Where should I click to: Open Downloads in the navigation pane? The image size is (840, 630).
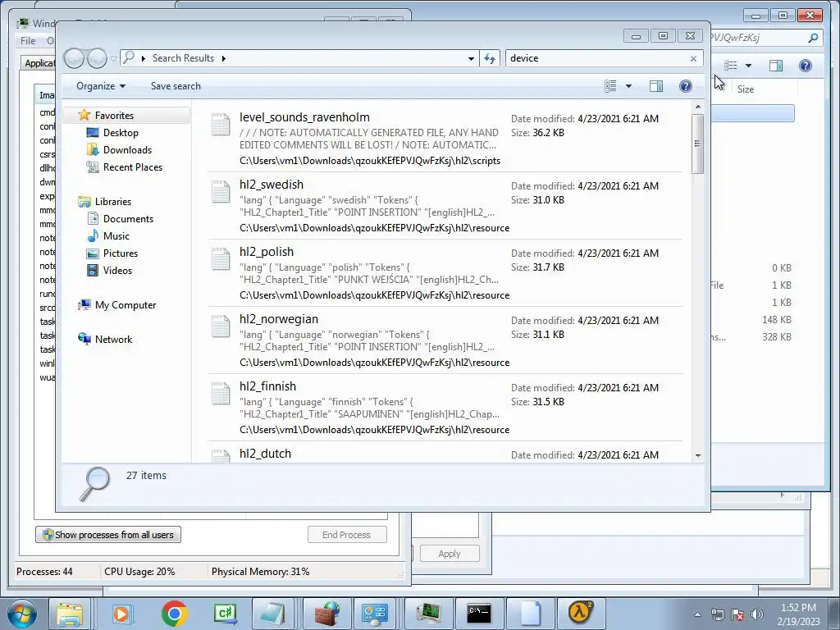[x=127, y=150]
